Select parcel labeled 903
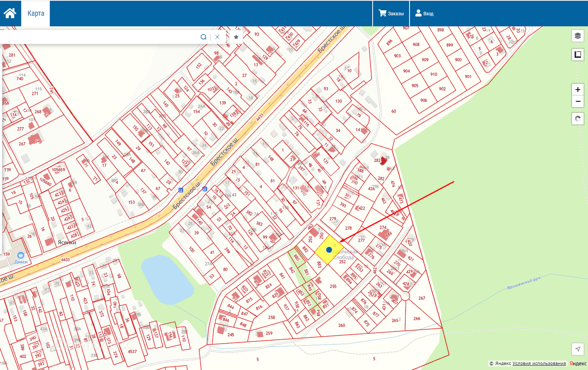The height and width of the screenshot is (370, 588). pos(397,56)
